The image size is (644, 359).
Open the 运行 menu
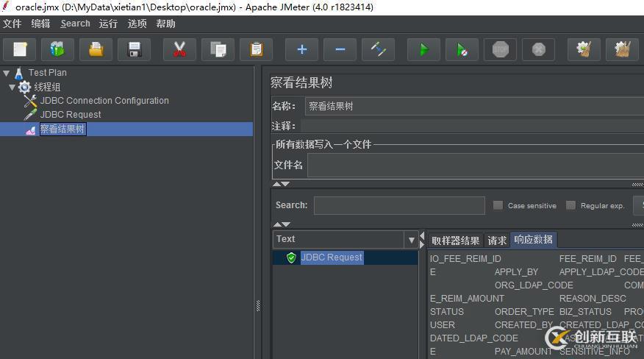(108, 24)
